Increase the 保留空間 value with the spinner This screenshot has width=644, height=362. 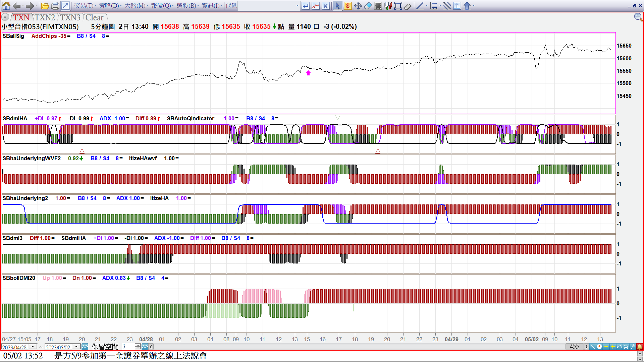pos(138,345)
